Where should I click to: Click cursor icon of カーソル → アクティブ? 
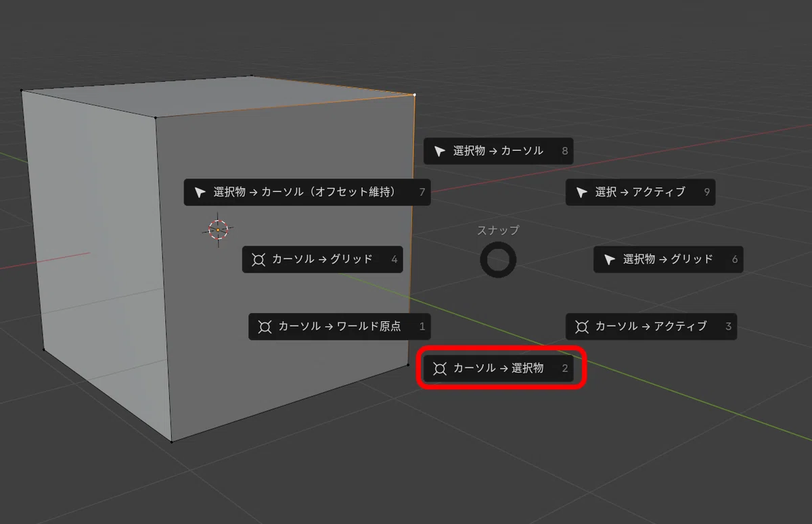[581, 327]
